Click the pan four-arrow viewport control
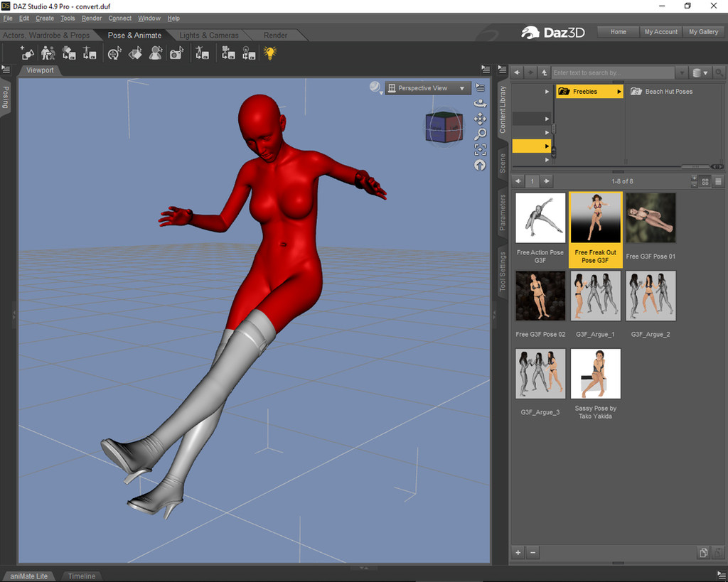728x582 pixels. tap(480, 119)
